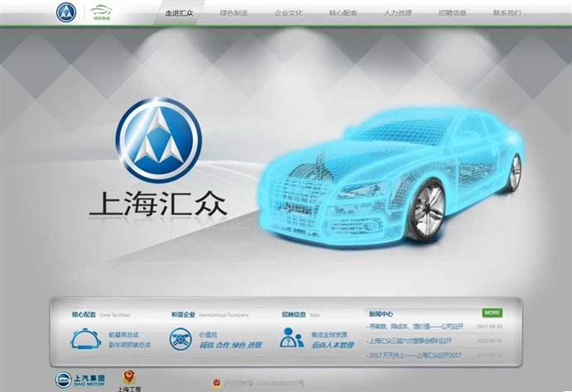Open the 上海汇众三届六次 news headline
Screen dimensions: 572x392
[409, 341]
